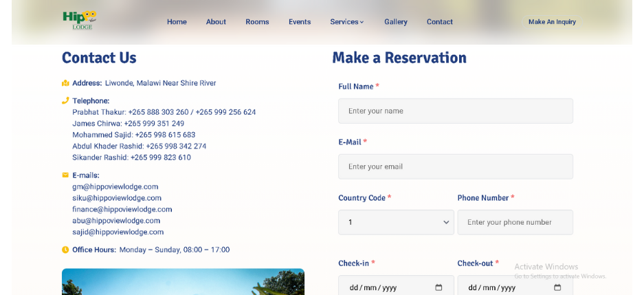
Task: Click the telephone handset icon
Action: point(65,100)
